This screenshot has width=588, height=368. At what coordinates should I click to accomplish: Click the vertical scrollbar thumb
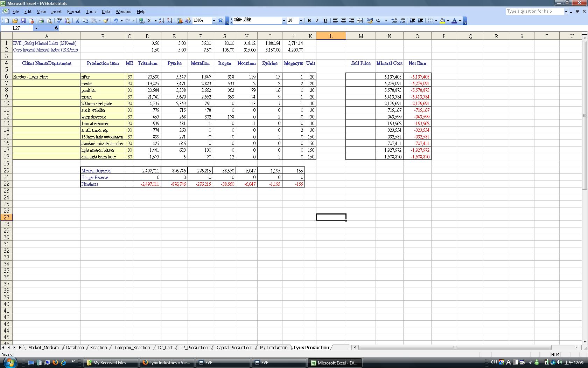pyautogui.click(x=584, y=115)
